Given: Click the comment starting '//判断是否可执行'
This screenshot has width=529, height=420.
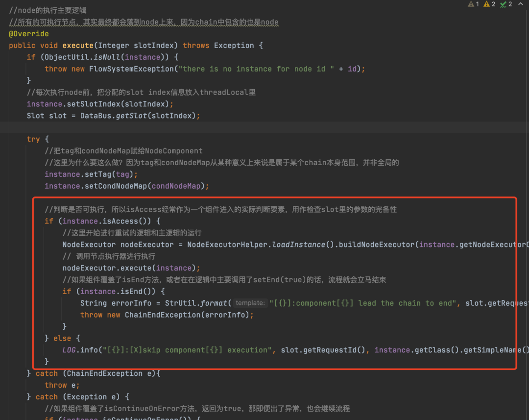Looking at the screenshot, I should [220, 209].
